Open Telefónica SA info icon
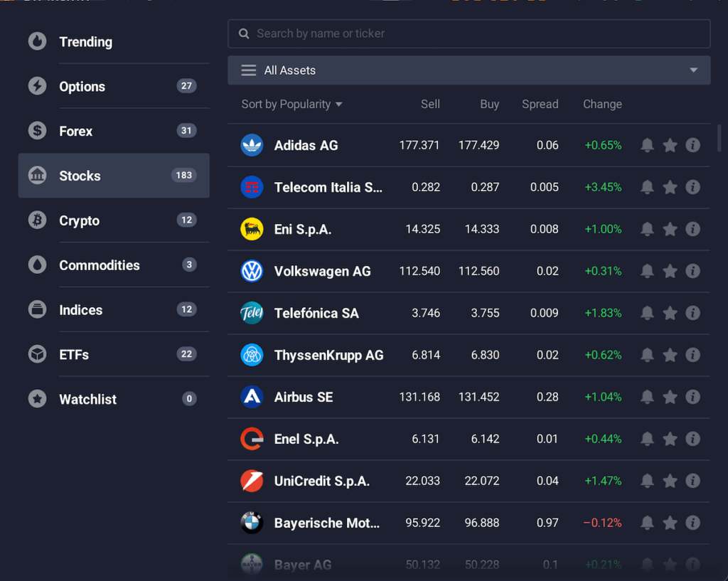 click(692, 313)
